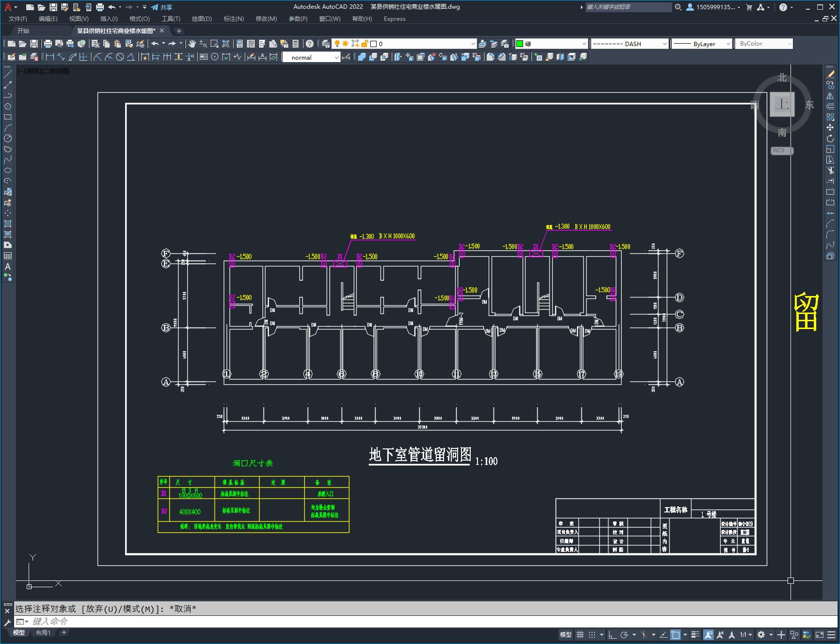Click the Save icon in the quick access toolbar
The image size is (840, 644).
53,7
